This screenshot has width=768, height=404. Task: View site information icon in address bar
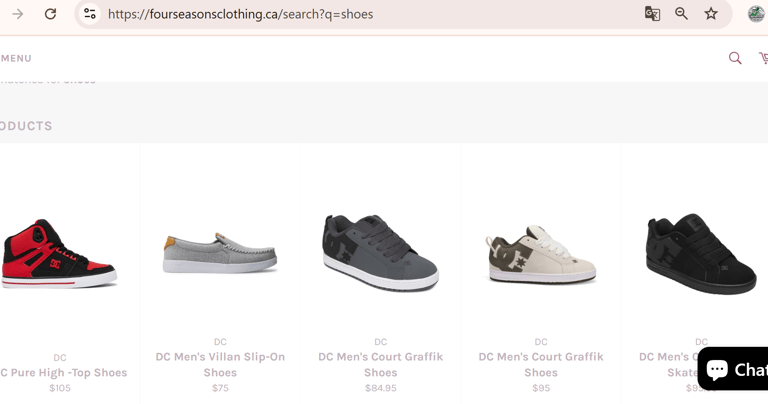coord(90,14)
